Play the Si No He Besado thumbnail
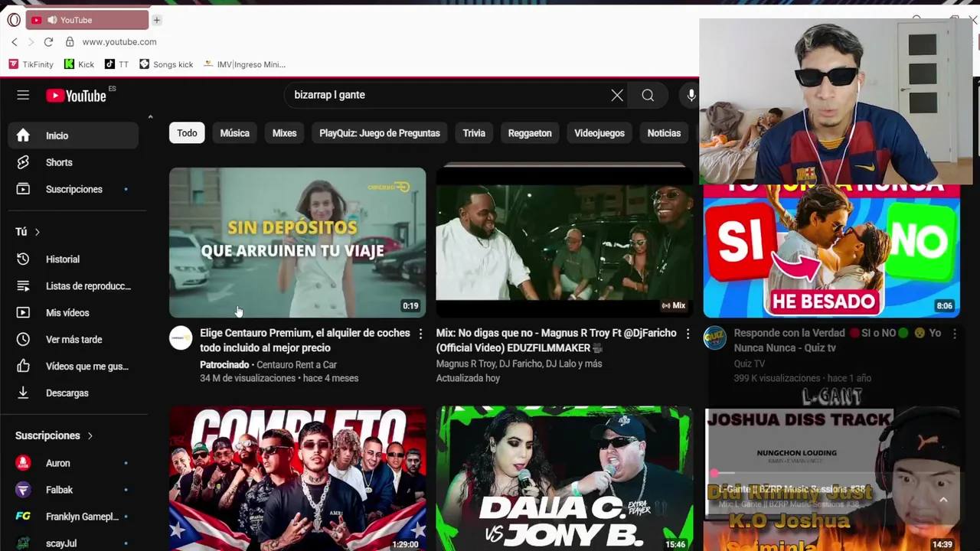The width and height of the screenshot is (980, 551). [x=831, y=251]
